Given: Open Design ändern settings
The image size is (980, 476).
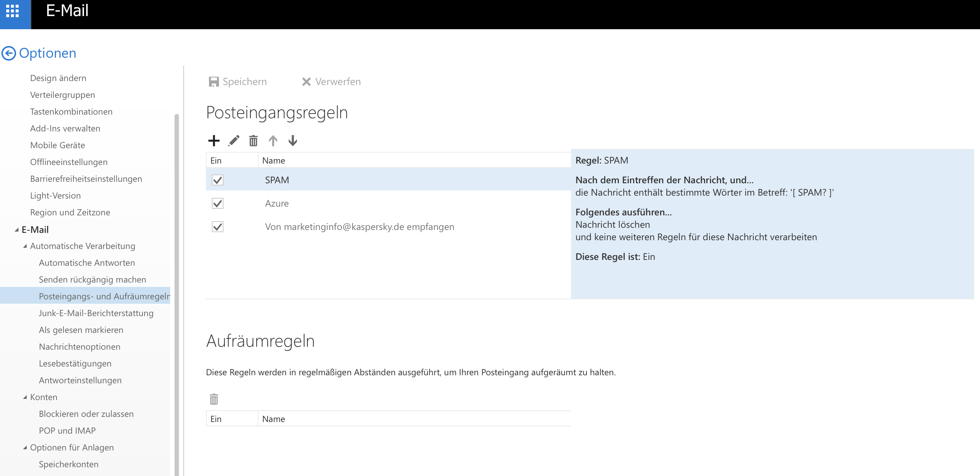Looking at the screenshot, I should click(x=58, y=78).
